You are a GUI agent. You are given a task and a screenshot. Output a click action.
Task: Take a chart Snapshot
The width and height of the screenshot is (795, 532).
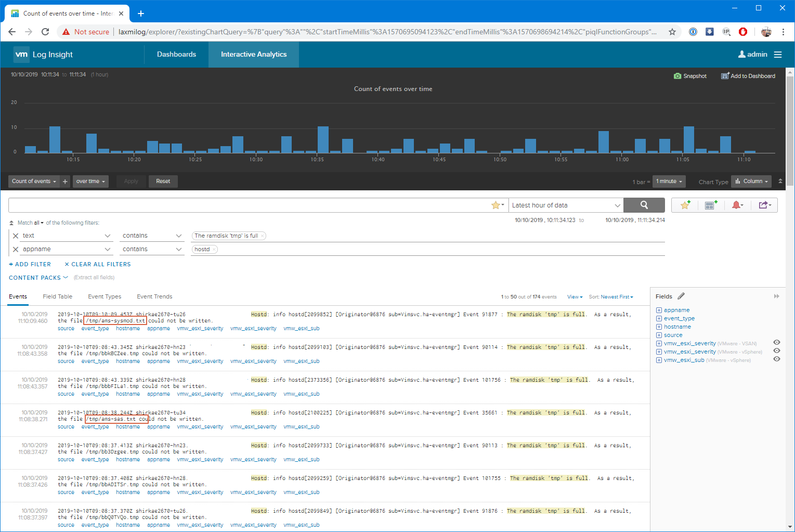coord(690,76)
